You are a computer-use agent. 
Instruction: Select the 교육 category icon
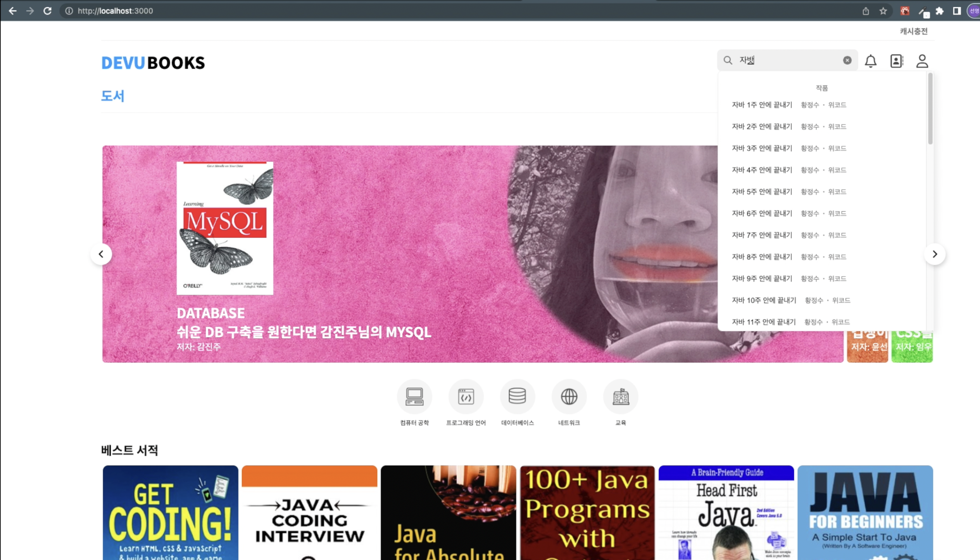coord(620,396)
